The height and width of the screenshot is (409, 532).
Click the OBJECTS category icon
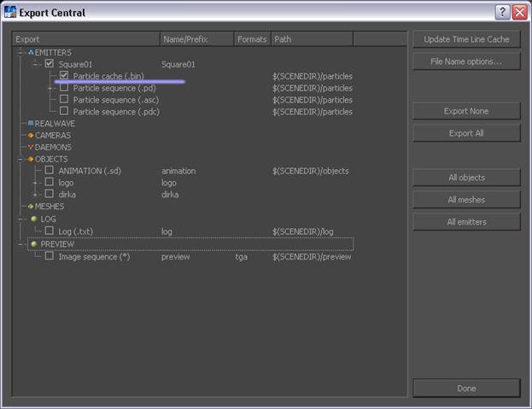pyautogui.click(x=31, y=159)
